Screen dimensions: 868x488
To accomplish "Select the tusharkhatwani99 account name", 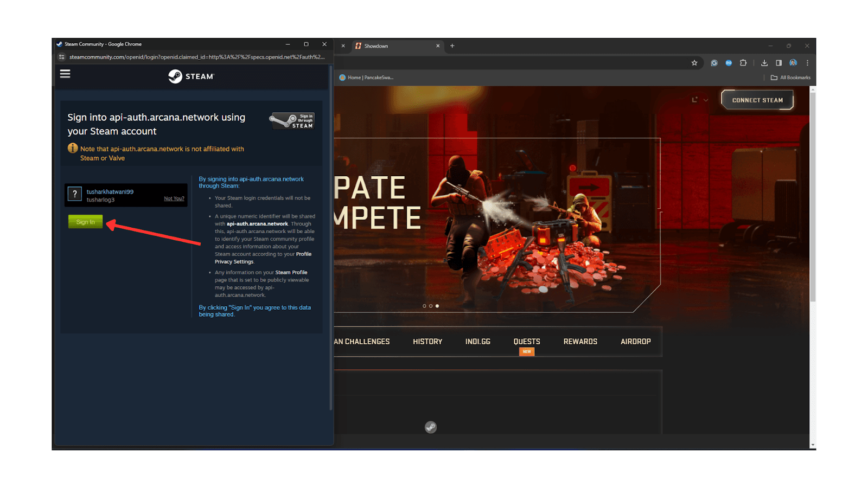I will 110,191.
